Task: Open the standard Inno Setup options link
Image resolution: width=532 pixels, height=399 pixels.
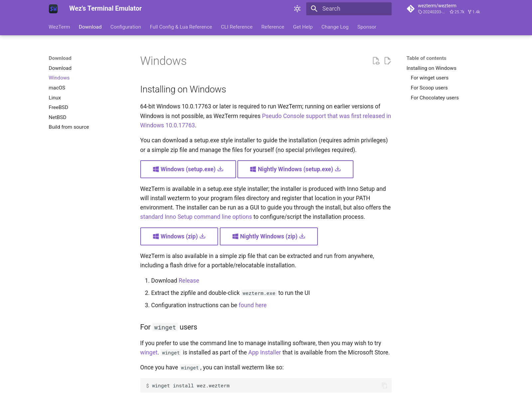Action: tap(196, 217)
